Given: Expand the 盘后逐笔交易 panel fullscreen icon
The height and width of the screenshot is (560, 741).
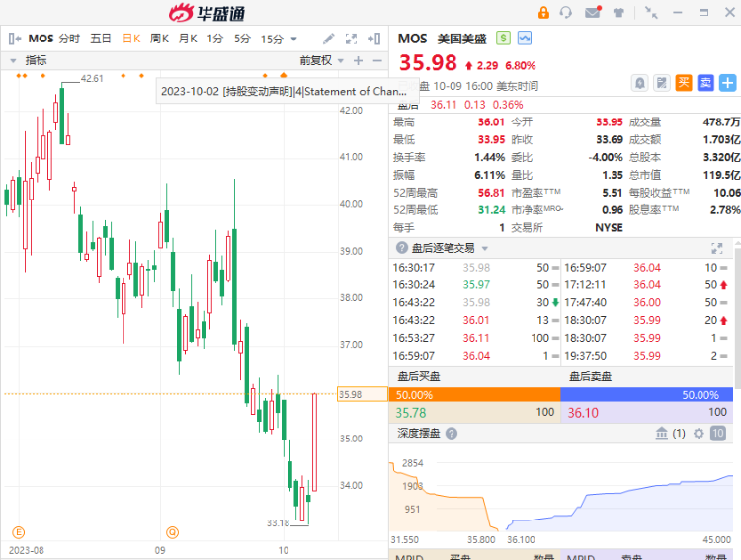Looking at the screenshot, I should 717,248.
